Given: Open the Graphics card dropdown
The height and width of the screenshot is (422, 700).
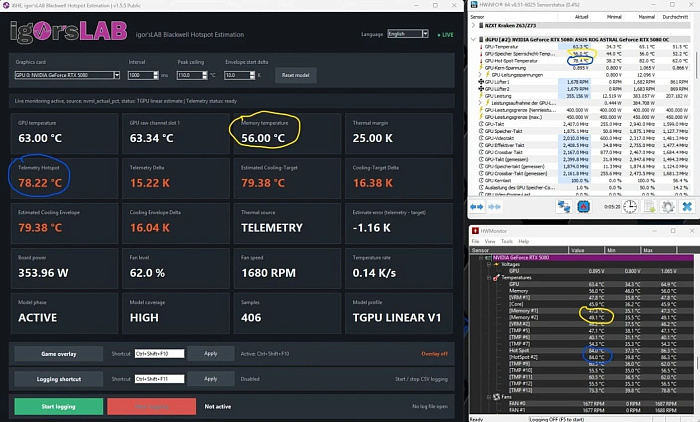Looking at the screenshot, I should (67, 75).
